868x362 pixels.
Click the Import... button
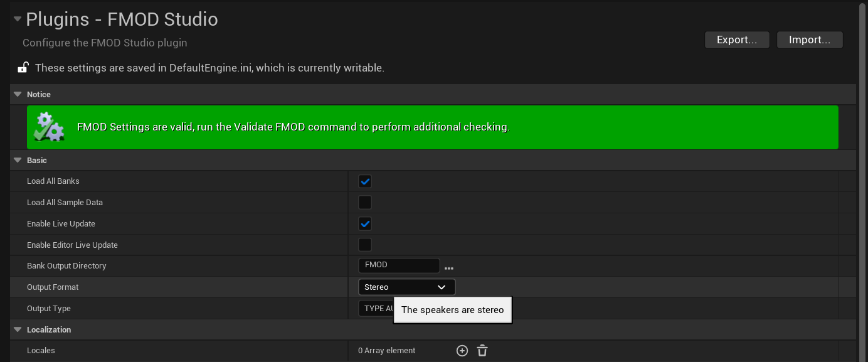810,40
